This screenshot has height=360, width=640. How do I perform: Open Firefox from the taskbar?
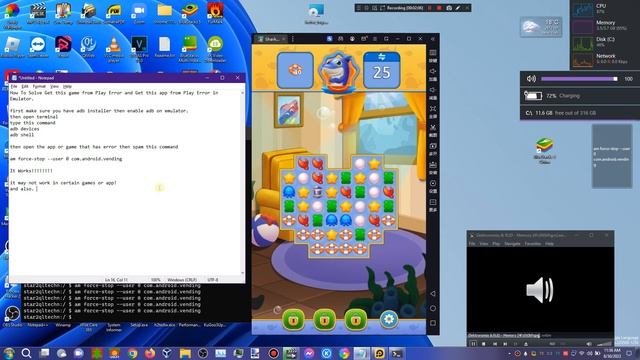click(x=150, y=353)
